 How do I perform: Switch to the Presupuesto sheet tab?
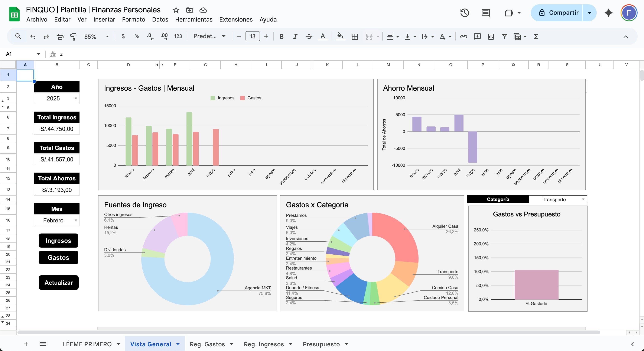[x=321, y=344]
